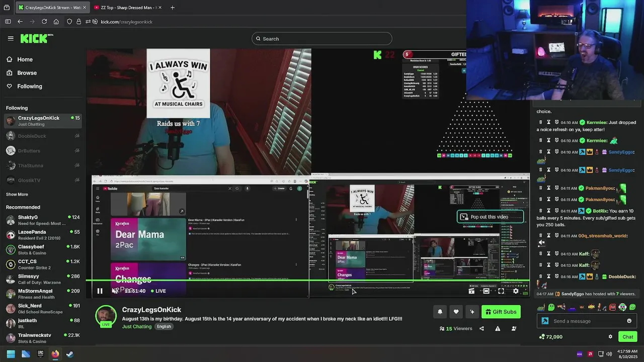Open a new browser tab
The height and width of the screenshot is (362, 644).
coord(173,8)
